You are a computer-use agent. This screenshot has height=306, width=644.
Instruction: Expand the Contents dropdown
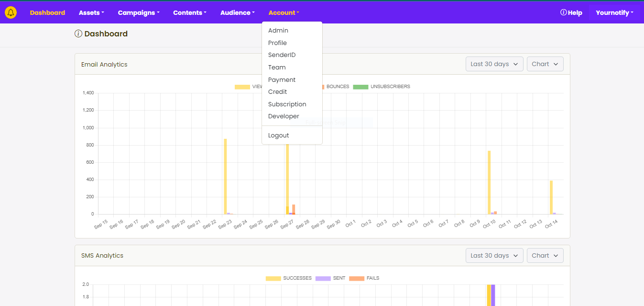(x=190, y=13)
